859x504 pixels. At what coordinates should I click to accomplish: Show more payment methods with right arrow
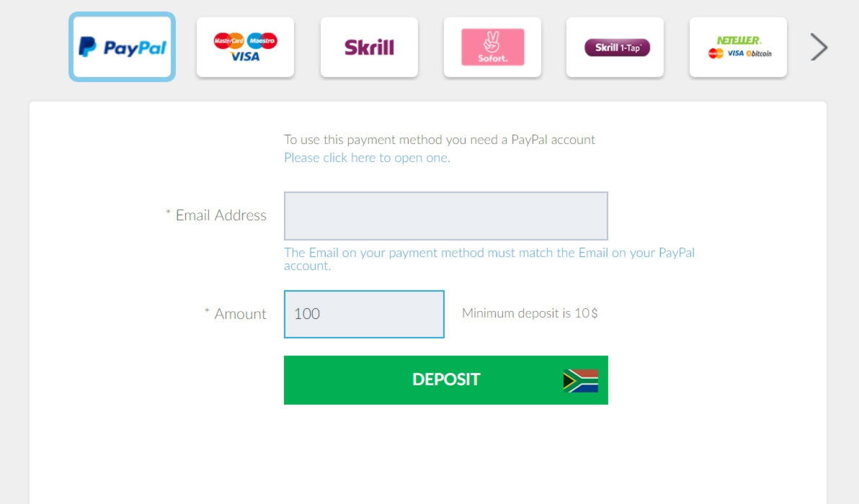click(819, 47)
